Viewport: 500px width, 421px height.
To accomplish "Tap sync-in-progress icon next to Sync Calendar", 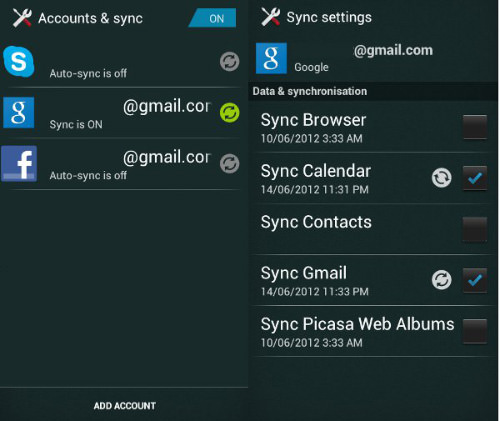I will [442, 178].
